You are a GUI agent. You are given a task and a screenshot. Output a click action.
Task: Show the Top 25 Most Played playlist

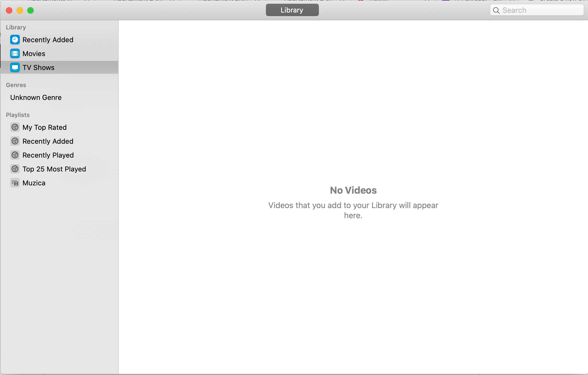54,169
